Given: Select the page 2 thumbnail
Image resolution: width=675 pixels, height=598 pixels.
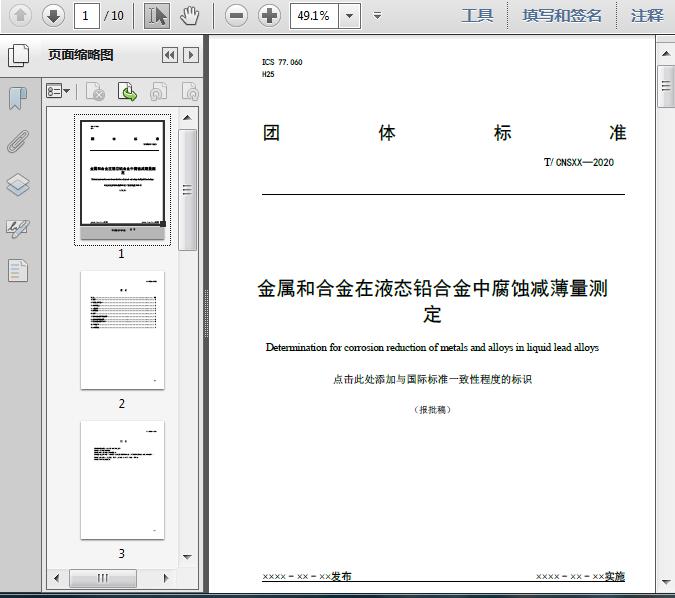Looking at the screenshot, I should point(122,330).
